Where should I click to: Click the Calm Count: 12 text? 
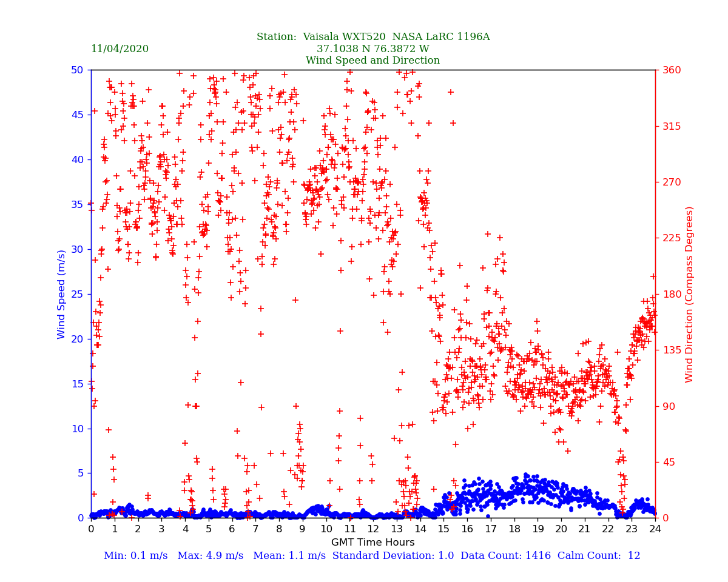600,556
